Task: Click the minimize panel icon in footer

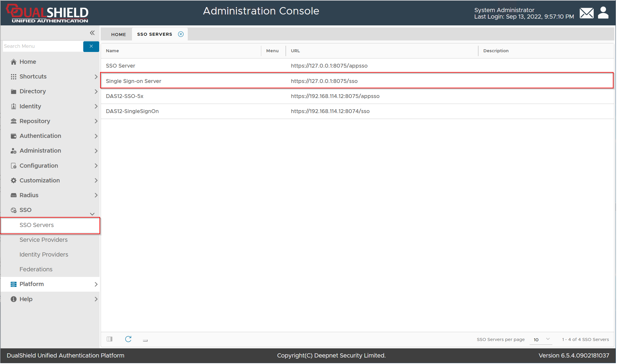Action: (x=145, y=340)
